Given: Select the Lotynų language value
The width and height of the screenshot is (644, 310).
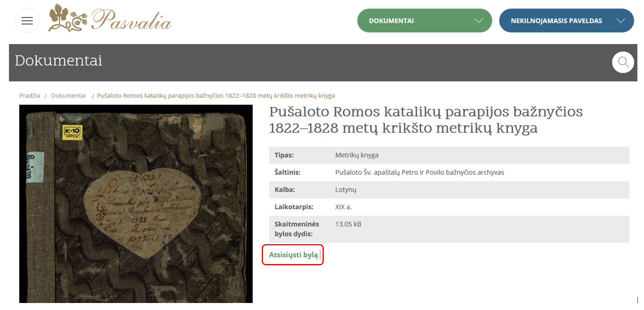Looking at the screenshot, I should [346, 190].
